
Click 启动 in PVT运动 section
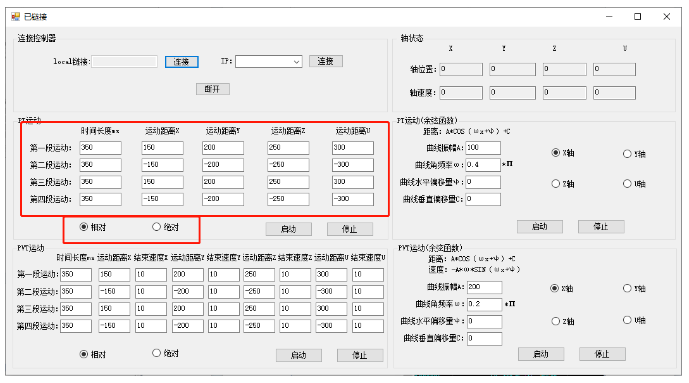tap(299, 355)
